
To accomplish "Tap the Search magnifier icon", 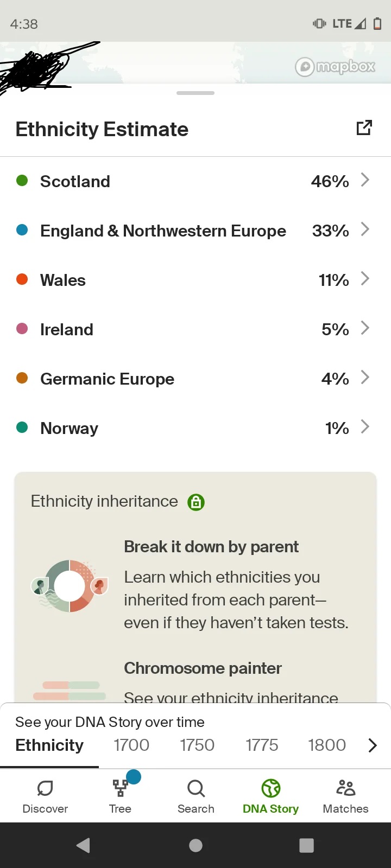I will pos(195,788).
